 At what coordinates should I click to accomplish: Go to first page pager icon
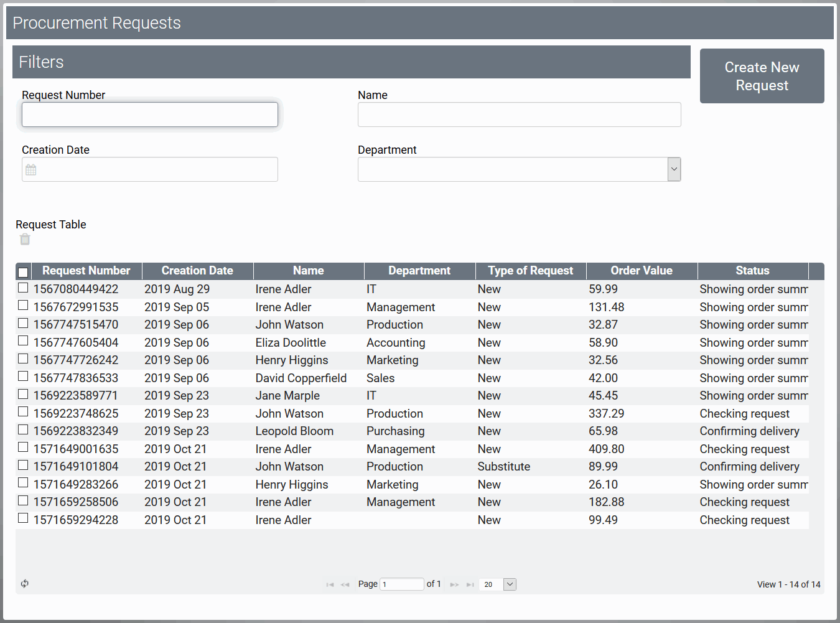330,584
